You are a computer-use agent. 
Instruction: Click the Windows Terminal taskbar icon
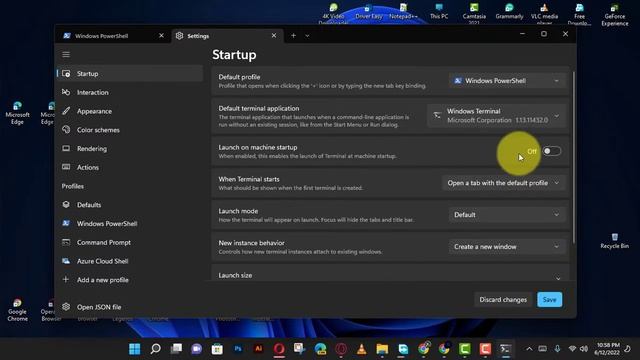[505, 349]
